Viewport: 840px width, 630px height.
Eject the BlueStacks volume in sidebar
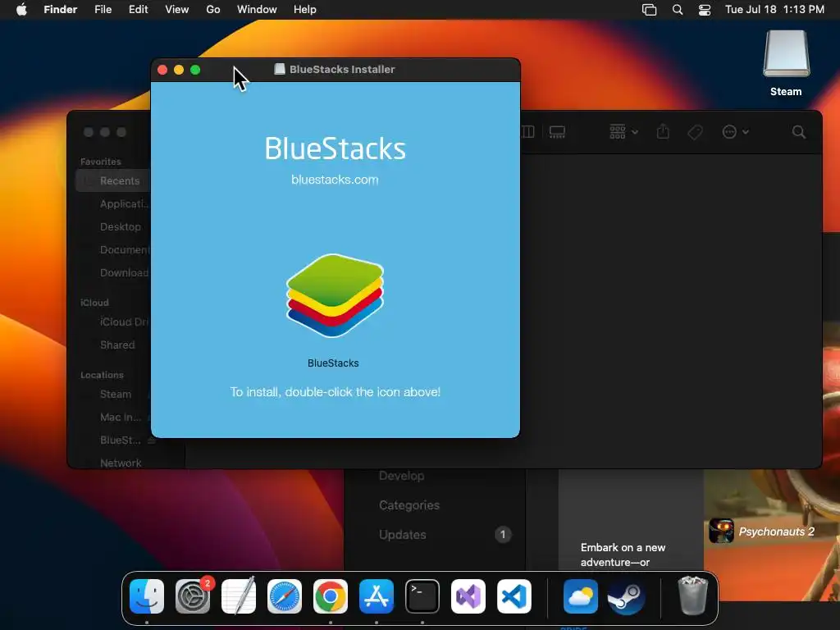pos(152,441)
